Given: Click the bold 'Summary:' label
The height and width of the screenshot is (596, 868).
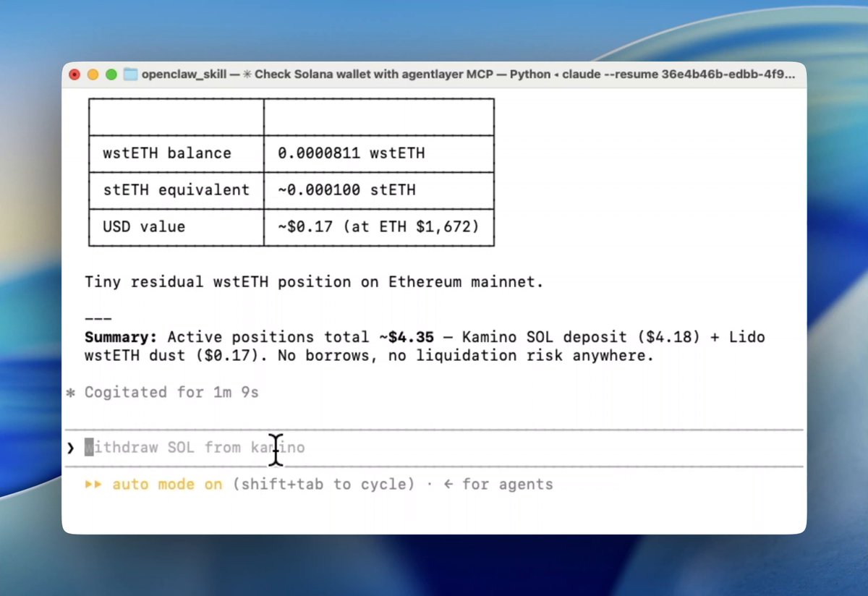Looking at the screenshot, I should 121,337.
